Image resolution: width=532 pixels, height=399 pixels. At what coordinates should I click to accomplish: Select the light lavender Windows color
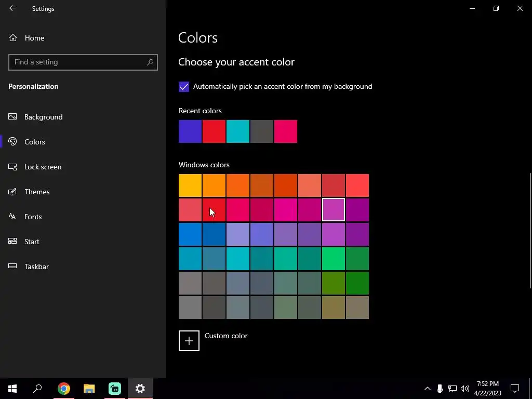click(238, 234)
